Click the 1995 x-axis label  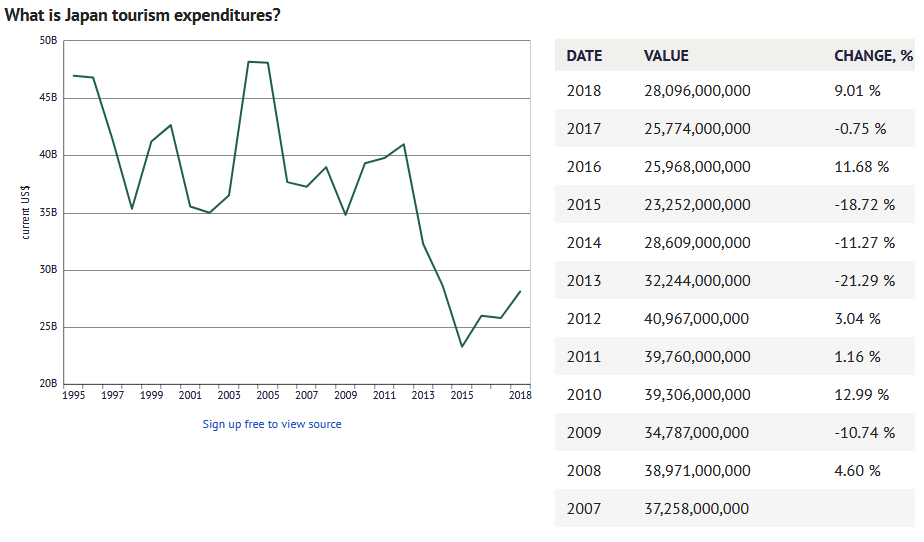click(x=73, y=396)
